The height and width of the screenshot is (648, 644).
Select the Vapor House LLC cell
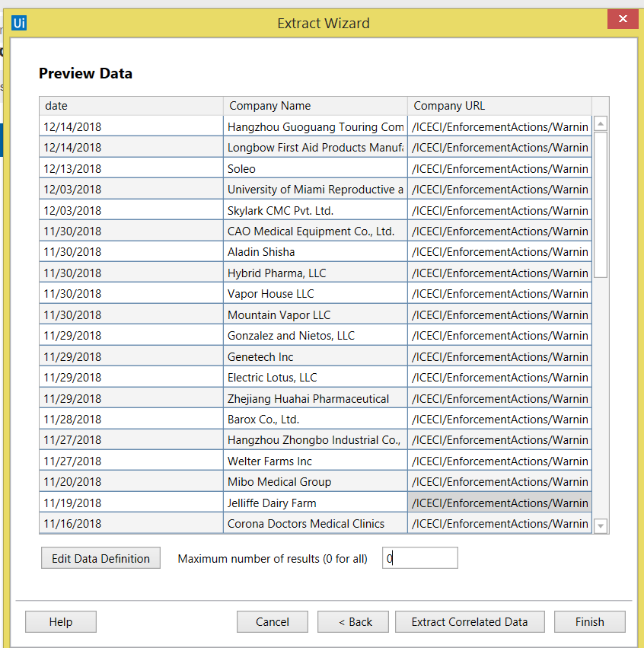point(315,293)
